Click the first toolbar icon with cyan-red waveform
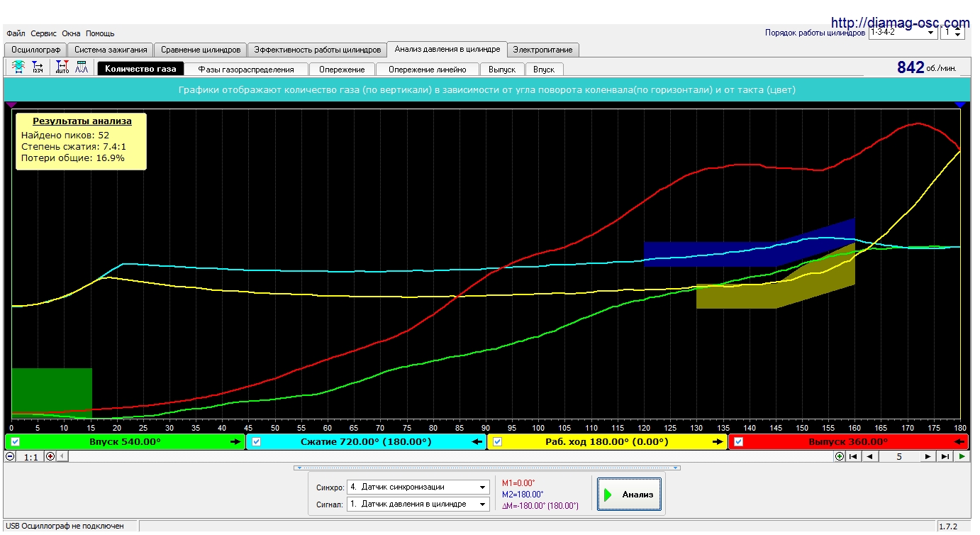 point(17,68)
